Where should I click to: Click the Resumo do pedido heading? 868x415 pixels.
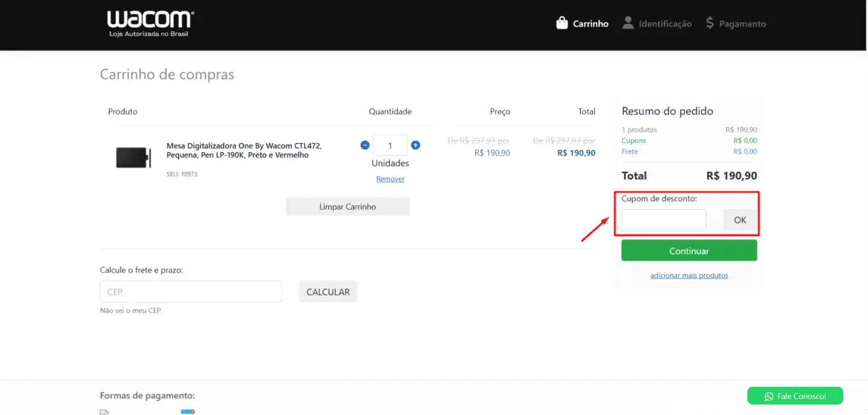tap(668, 111)
